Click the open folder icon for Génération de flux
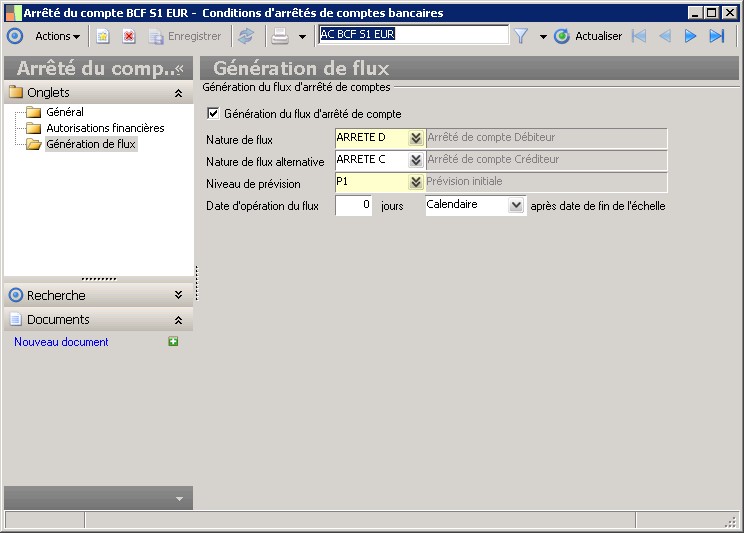744x533 pixels. pyautogui.click(x=33, y=144)
